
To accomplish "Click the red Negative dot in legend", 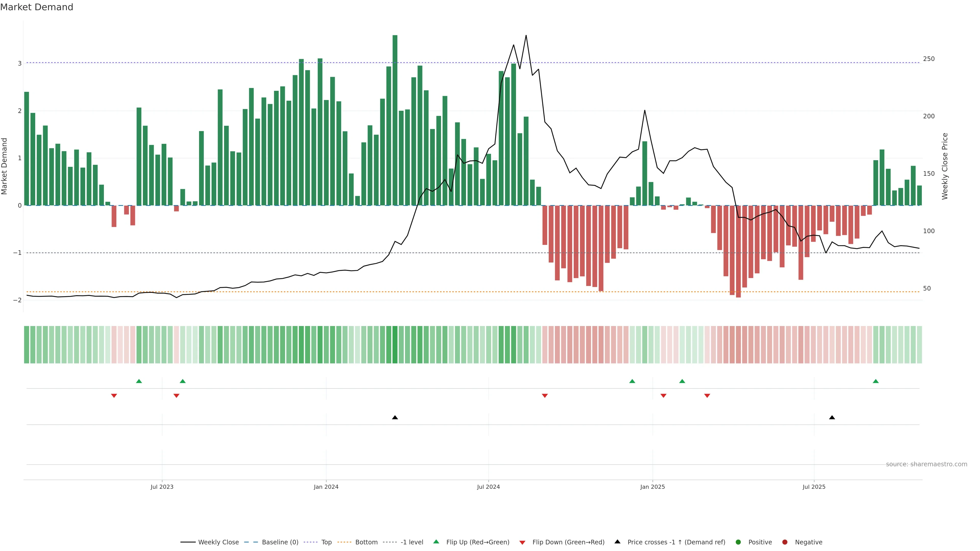I will coord(785,542).
